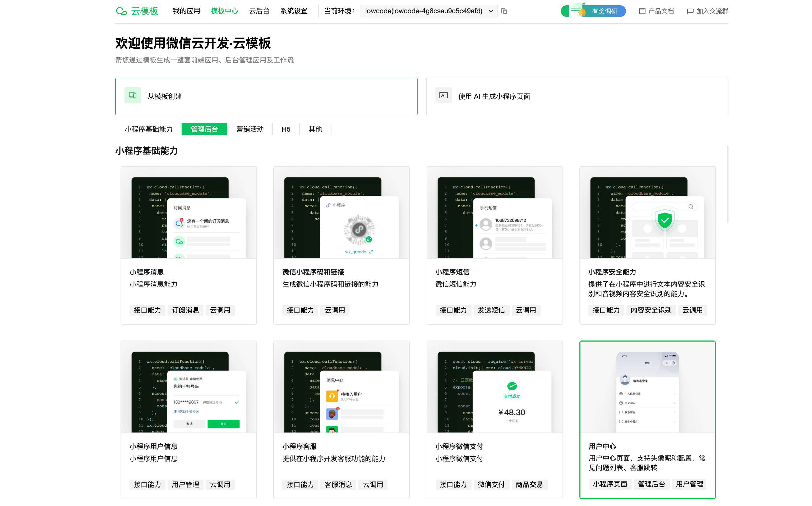Screen dimensions: 812x506
Task: Click the 小程序短信 card title
Action: click(452, 272)
